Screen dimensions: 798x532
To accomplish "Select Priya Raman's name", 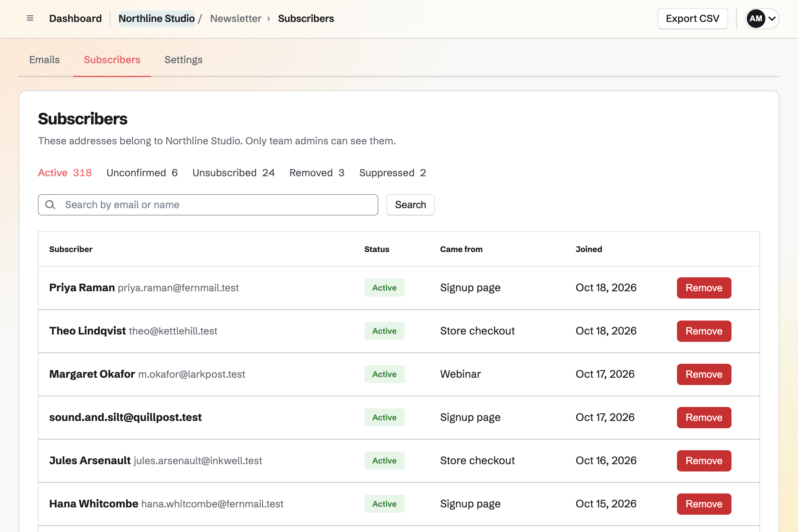I will tap(82, 287).
